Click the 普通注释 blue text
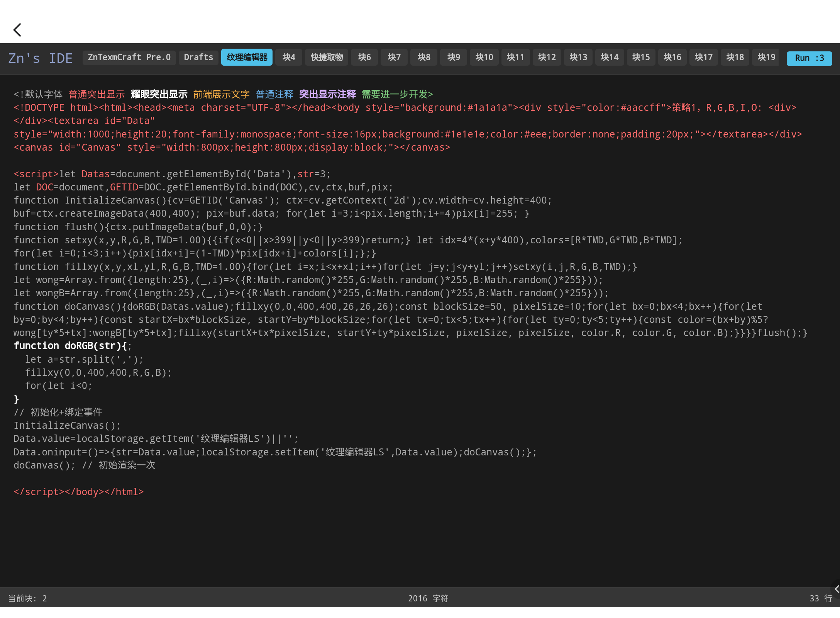Screen dimensions: 840x618 (274, 94)
